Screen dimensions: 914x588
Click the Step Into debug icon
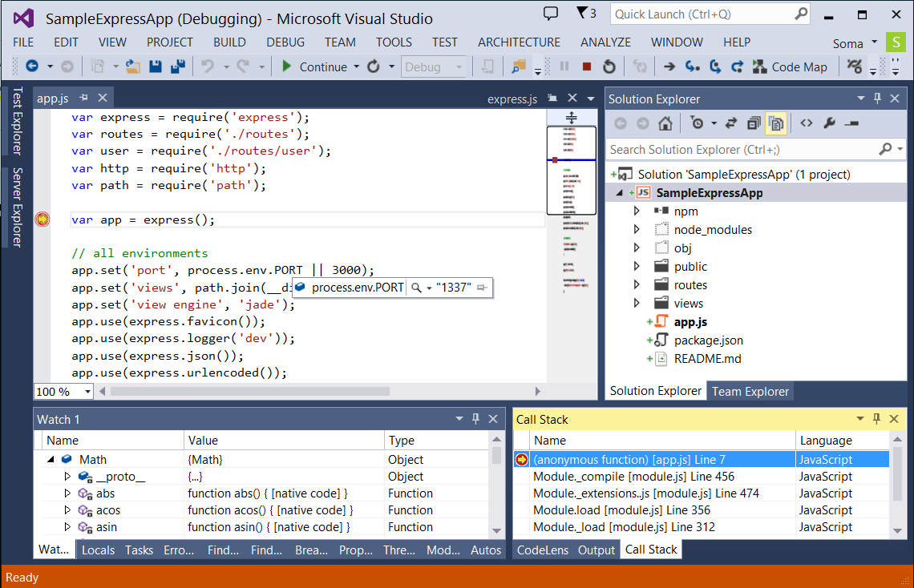692,67
